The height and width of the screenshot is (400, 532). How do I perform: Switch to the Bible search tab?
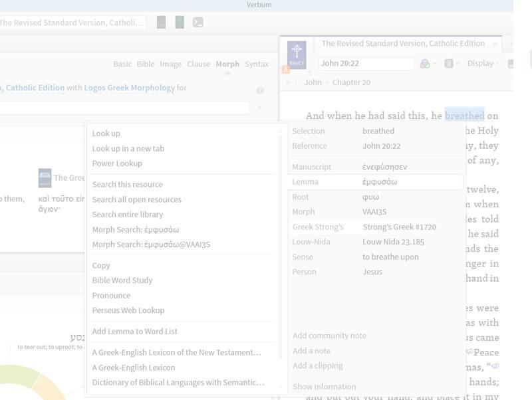[x=146, y=64]
